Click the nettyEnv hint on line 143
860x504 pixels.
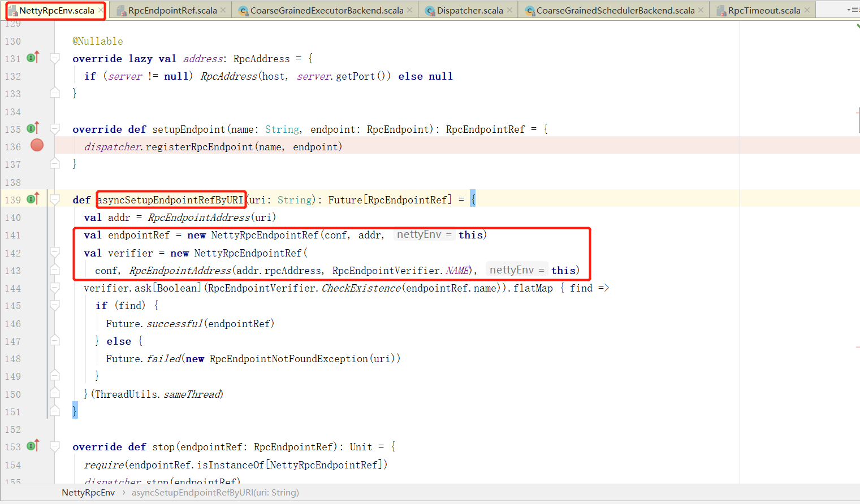[517, 270]
